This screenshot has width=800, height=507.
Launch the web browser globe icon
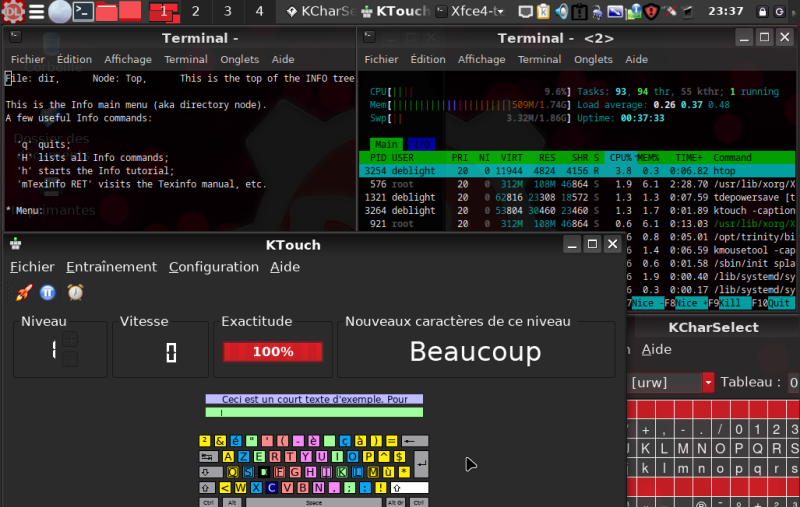[60, 11]
